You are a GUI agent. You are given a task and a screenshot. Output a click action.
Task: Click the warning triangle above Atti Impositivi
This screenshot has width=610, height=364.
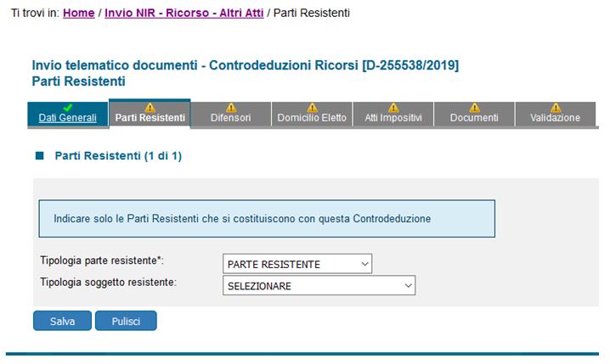(393, 107)
